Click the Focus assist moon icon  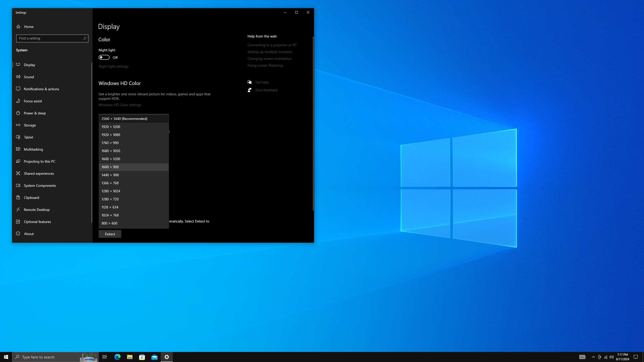pos(18,101)
